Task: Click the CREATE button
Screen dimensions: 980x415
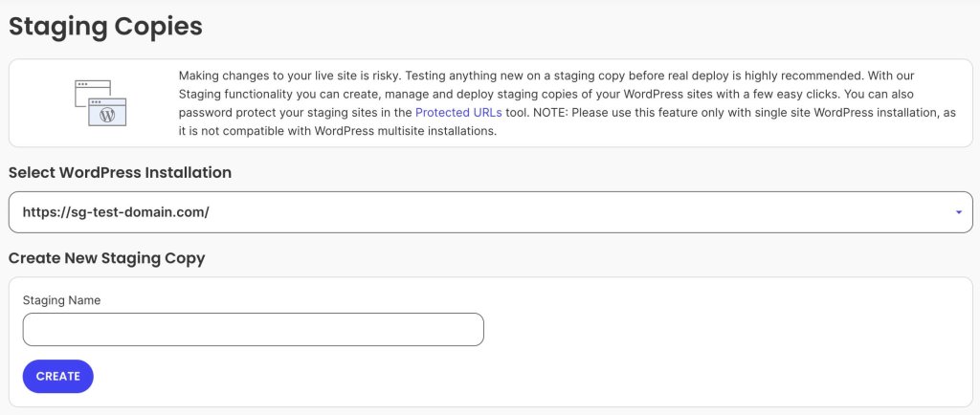Action: pos(58,377)
